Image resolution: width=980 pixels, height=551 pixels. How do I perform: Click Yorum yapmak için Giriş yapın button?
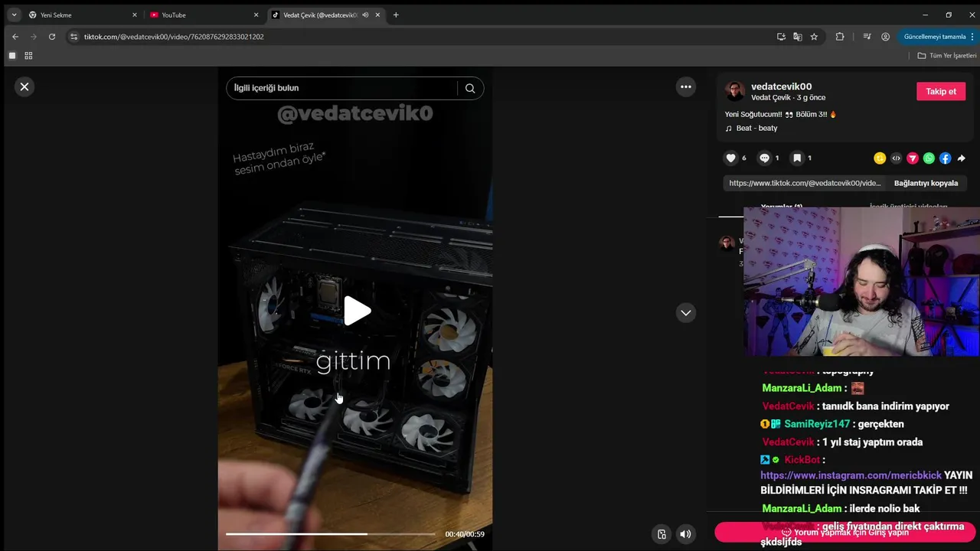click(845, 532)
